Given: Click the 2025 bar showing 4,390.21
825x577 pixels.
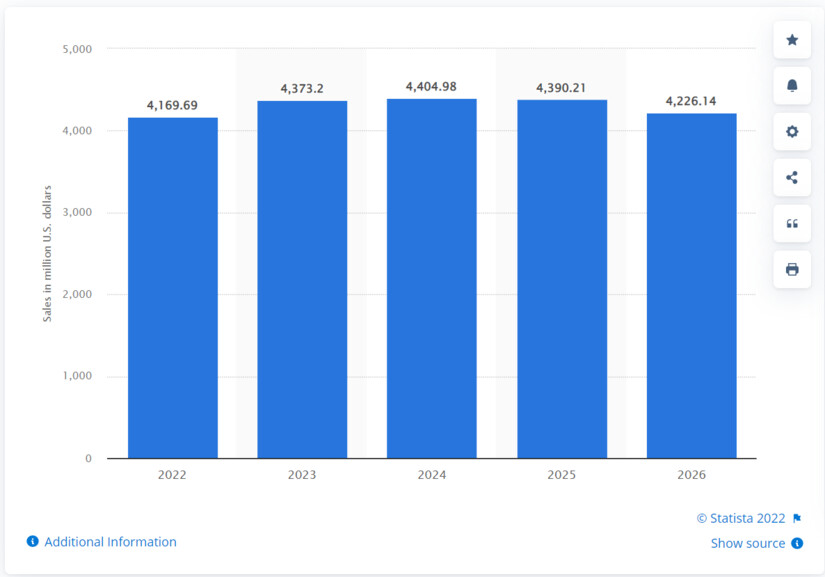Looking at the screenshot, I should click(561, 279).
